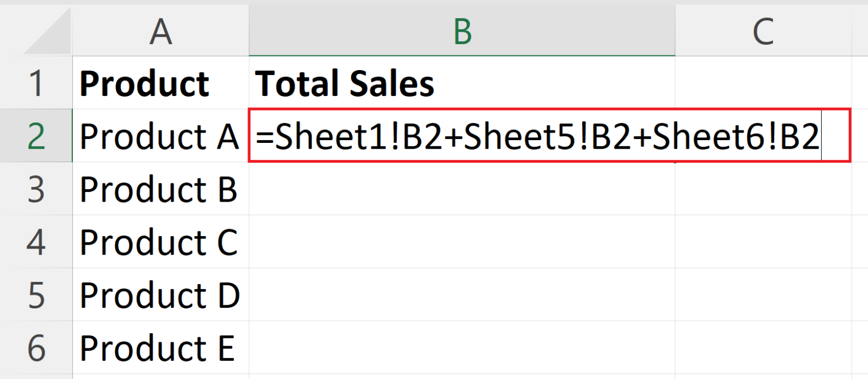Select row number 4
This screenshot has width=868, height=379.
pyautogui.click(x=35, y=243)
